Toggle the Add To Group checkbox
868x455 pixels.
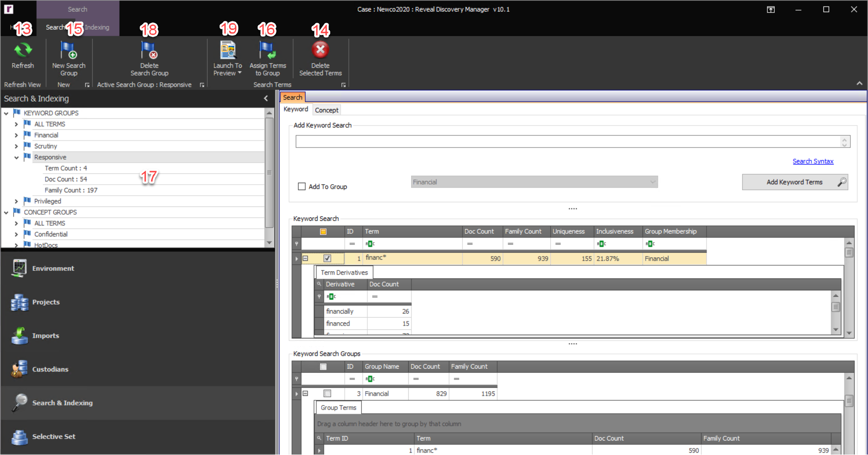point(302,186)
